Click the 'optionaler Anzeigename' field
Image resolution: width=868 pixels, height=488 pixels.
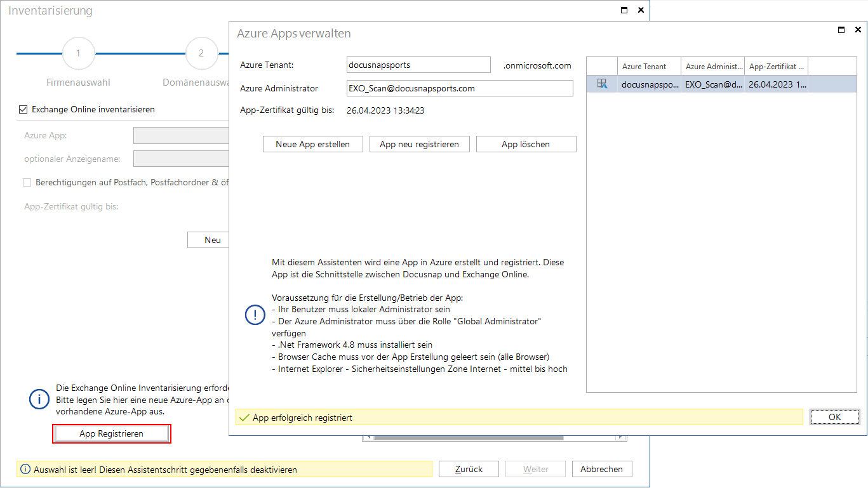[x=181, y=159]
